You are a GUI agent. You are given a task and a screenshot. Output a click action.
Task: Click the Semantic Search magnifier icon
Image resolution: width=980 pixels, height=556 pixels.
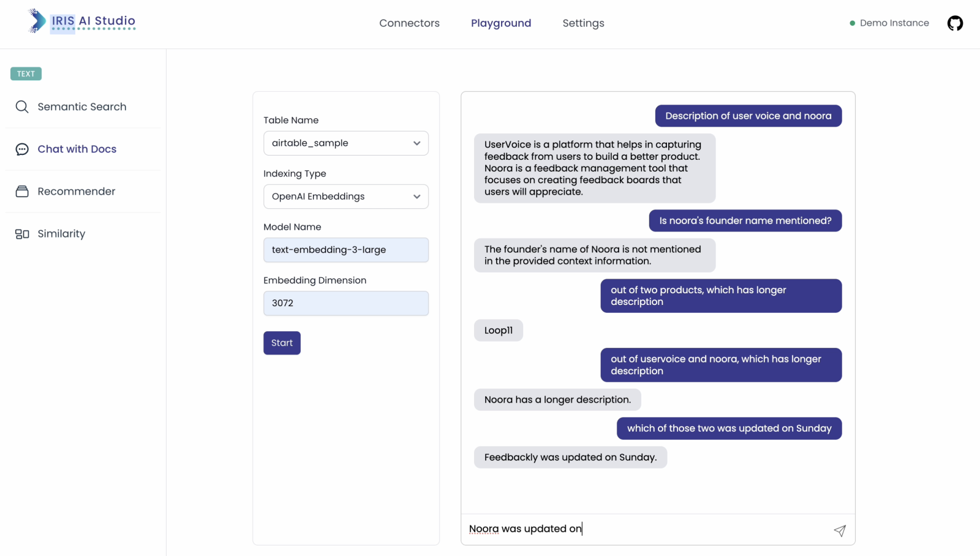click(x=22, y=107)
